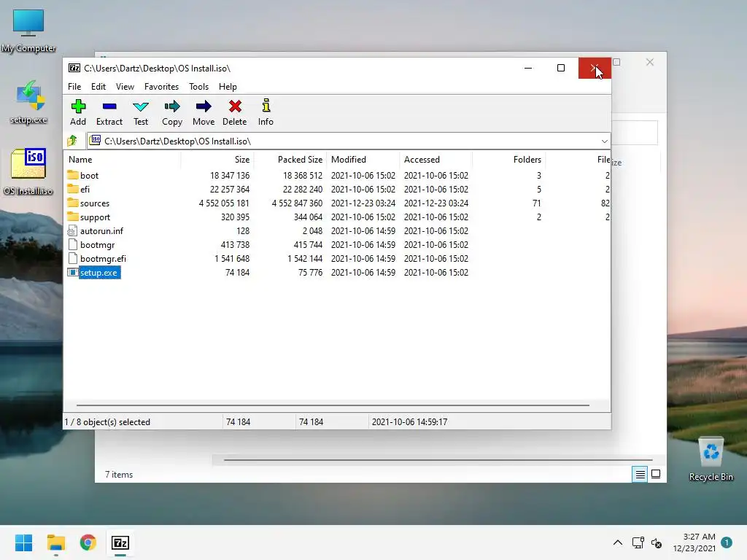Open the View menu
This screenshot has height=560, width=747.
point(125,87)
